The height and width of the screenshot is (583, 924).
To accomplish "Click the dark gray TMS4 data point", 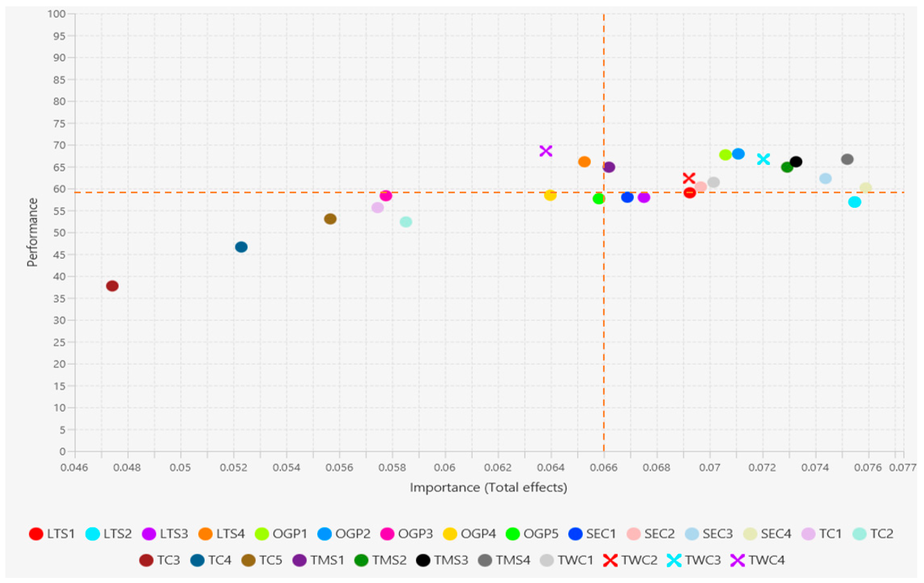I will [847, 159].
